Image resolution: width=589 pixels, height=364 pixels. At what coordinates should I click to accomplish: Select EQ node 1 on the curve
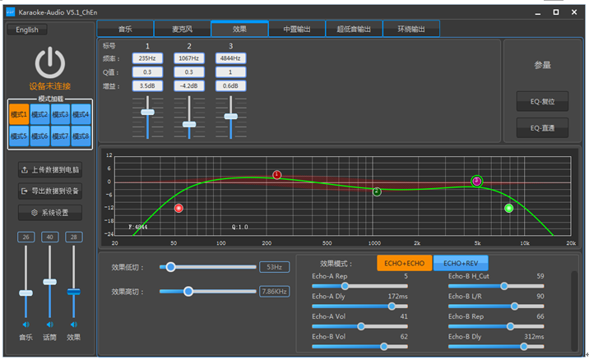277,175
